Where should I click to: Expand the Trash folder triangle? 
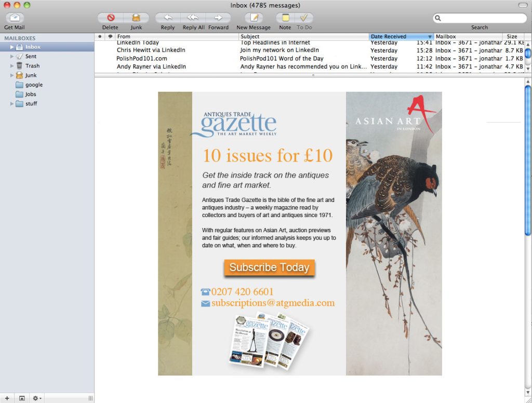(x=12, y=66)
